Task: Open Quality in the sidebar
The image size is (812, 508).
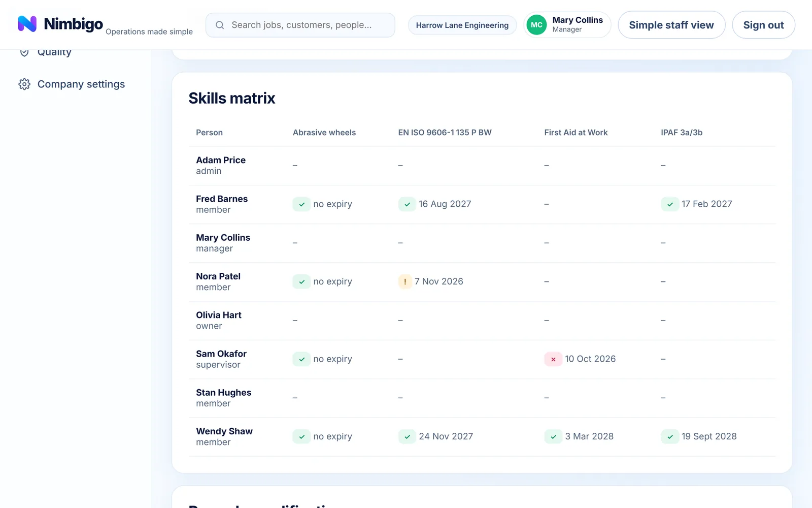Action: click(x=54, y=52)
